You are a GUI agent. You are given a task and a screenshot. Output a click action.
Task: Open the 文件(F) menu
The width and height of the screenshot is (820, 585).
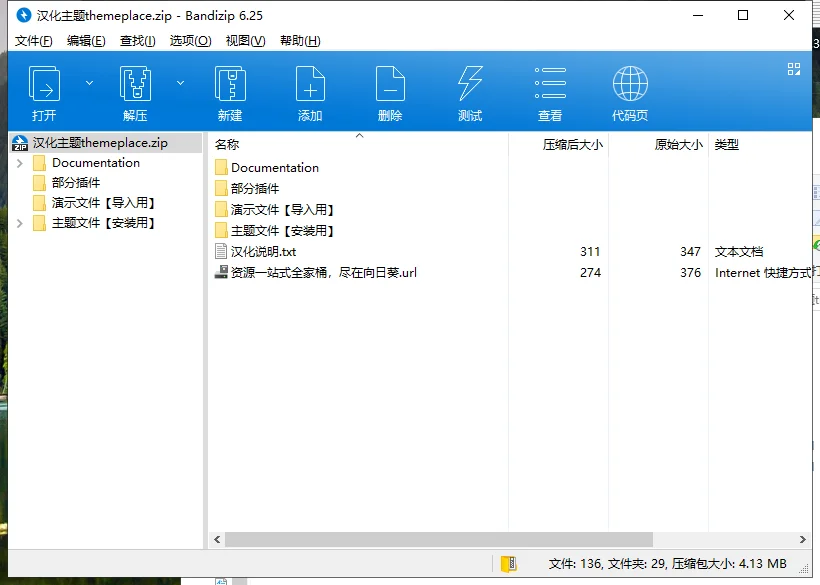(x=33, y=41)
